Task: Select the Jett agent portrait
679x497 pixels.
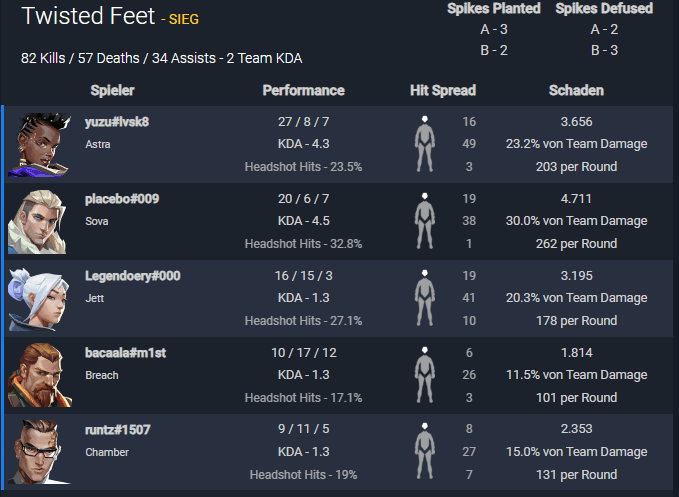Action: pos(38,299)
